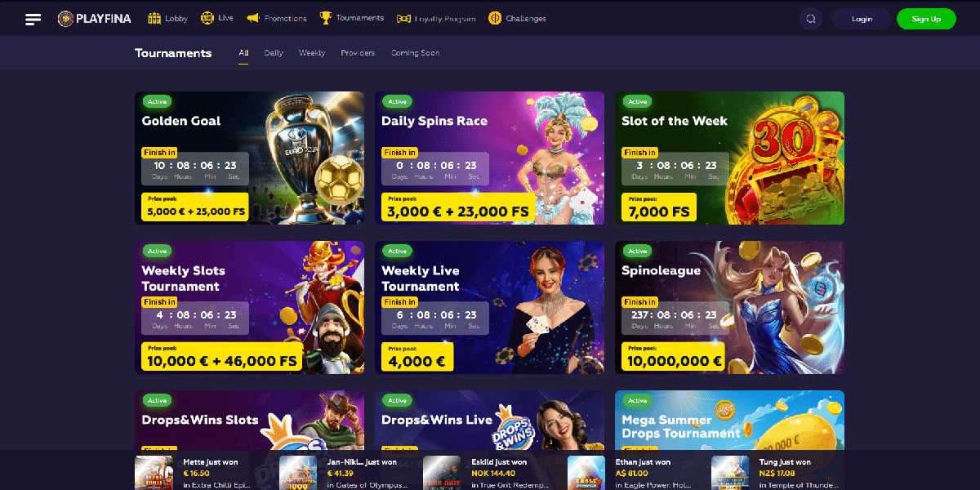Switch to the Weekly tab

tap(312, 53)
